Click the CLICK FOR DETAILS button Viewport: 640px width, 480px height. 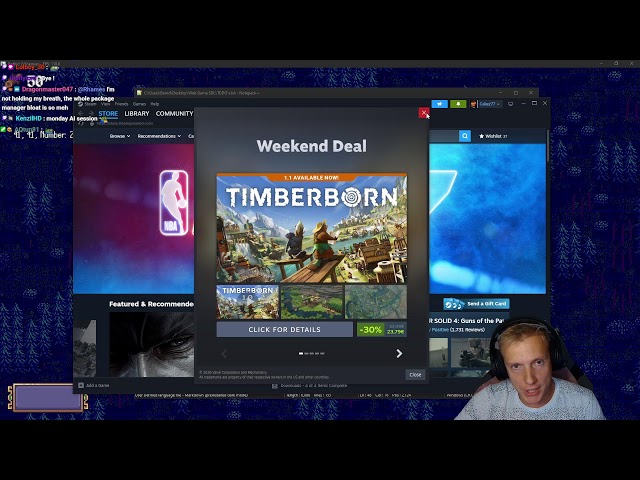pos(284,329)
